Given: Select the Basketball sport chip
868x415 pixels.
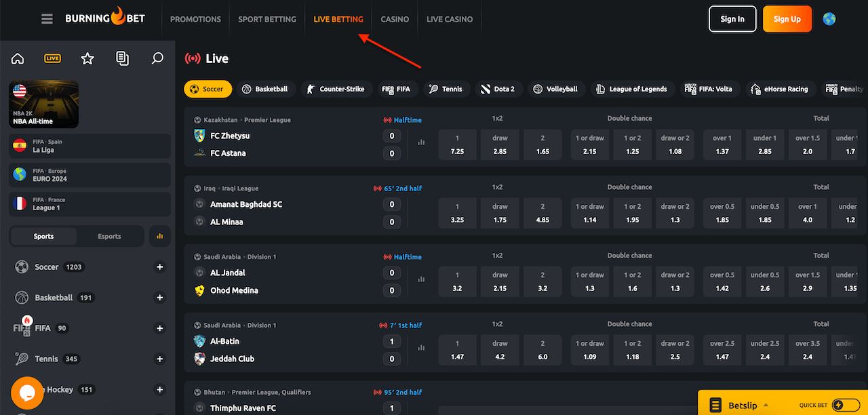Looking at the screenshot, I should pyautogui.click(x=266, y=89).
